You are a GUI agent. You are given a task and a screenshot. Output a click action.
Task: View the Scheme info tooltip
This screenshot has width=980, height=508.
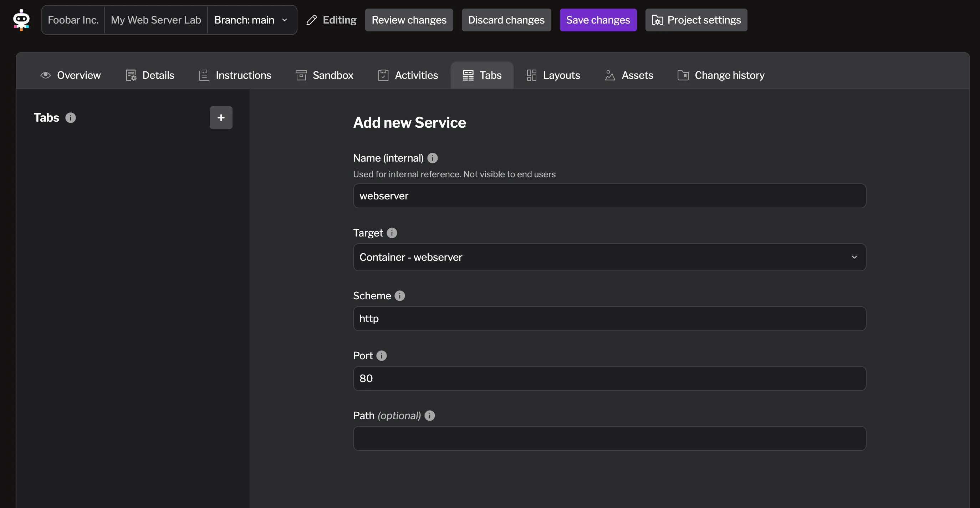point(400,296)
